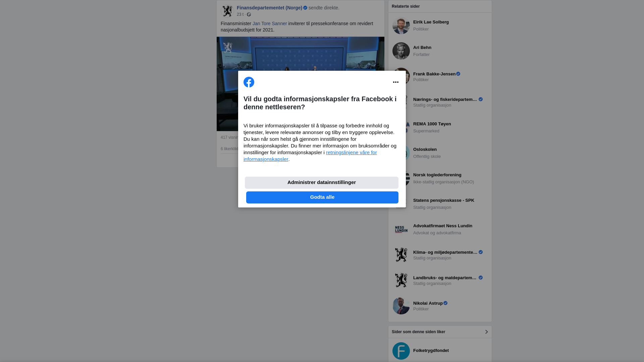Screen dimensions: 644x362
Task: Open Klima- og miljødepartementet page
Action: click(445, 252)
